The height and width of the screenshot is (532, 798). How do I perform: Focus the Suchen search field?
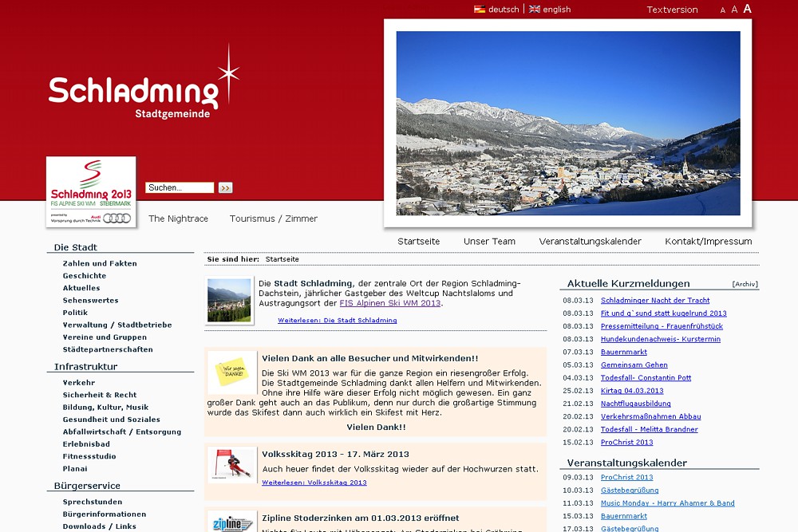coord(180,187)
